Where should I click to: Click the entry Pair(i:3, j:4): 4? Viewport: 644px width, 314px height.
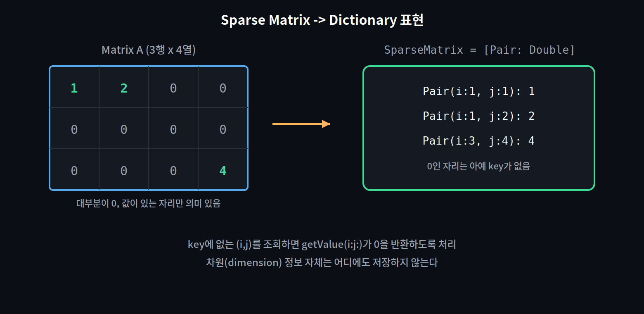pos(479,141)
